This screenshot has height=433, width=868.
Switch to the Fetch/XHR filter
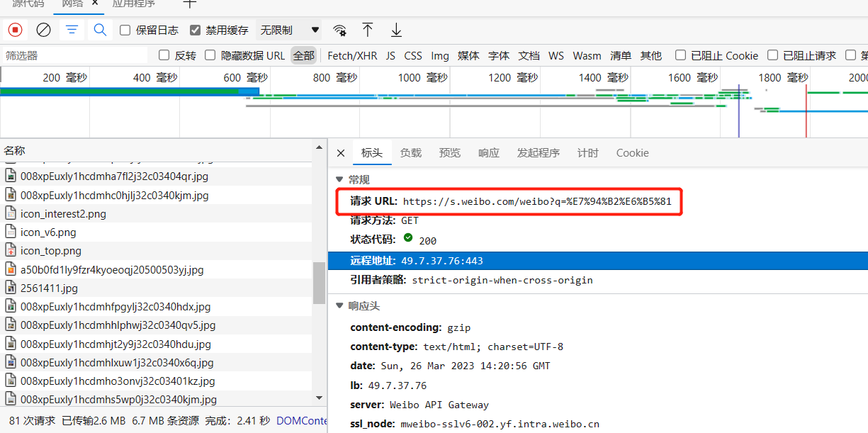[x=352, y=55]
